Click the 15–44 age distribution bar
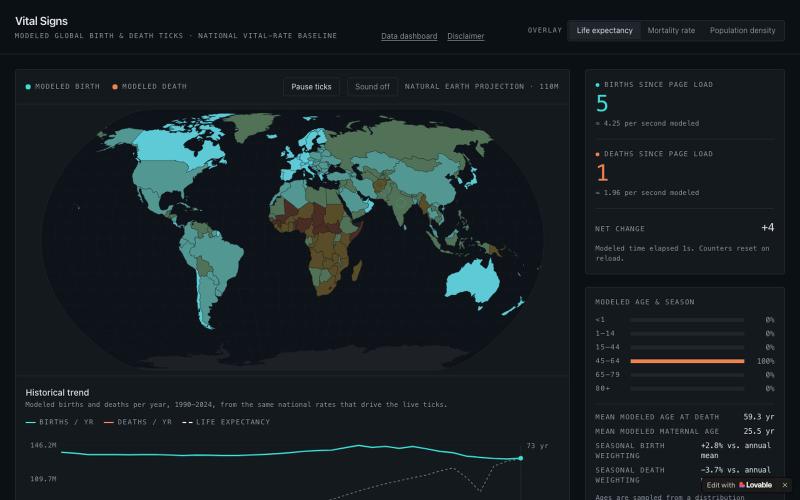800x500 pixels. coord(687,347)
